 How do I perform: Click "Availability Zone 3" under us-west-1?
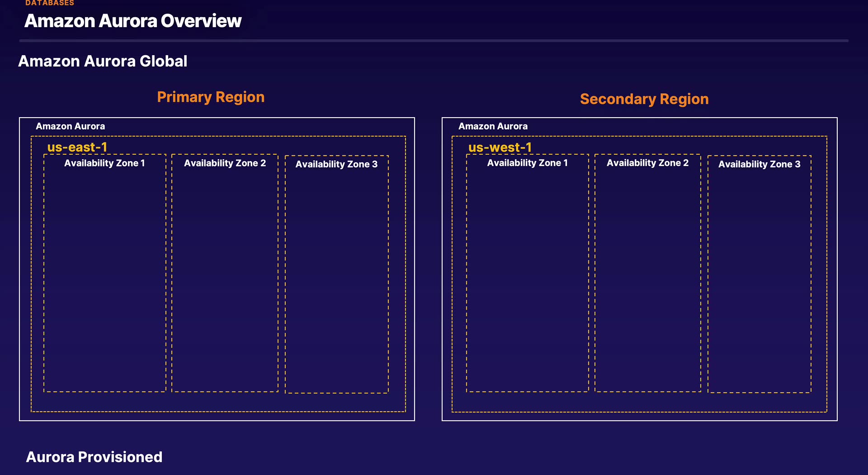(759, 164)
